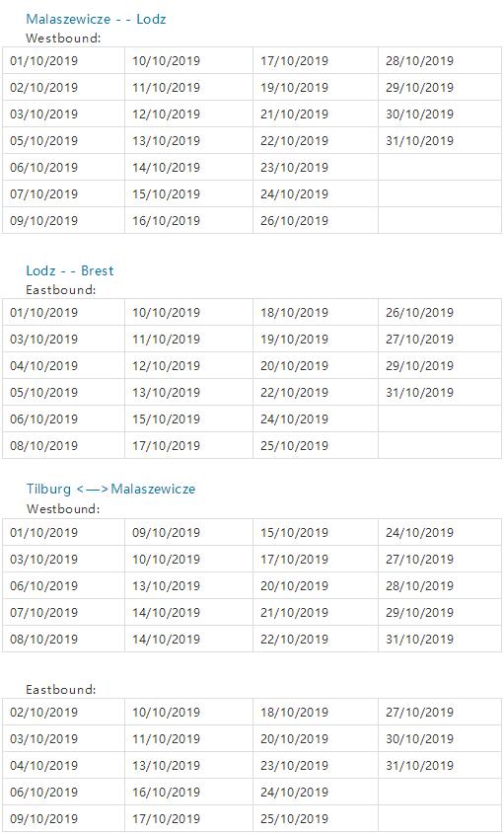Select 08/10/2019 in Lodz-Brest Eastbound table
The image size is (504, 834).
43,445
